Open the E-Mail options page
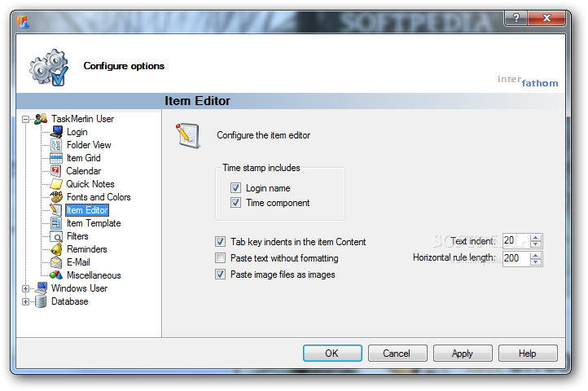 click(78, 262)
